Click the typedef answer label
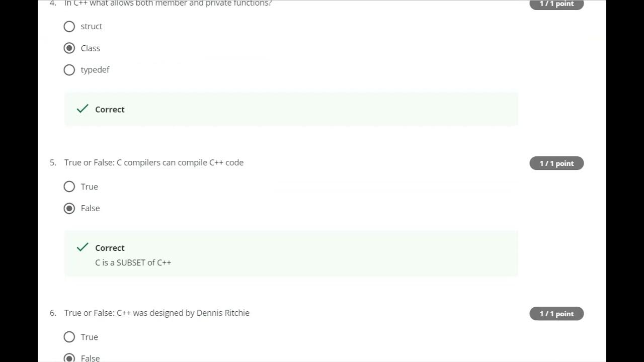 coord(95,70)
